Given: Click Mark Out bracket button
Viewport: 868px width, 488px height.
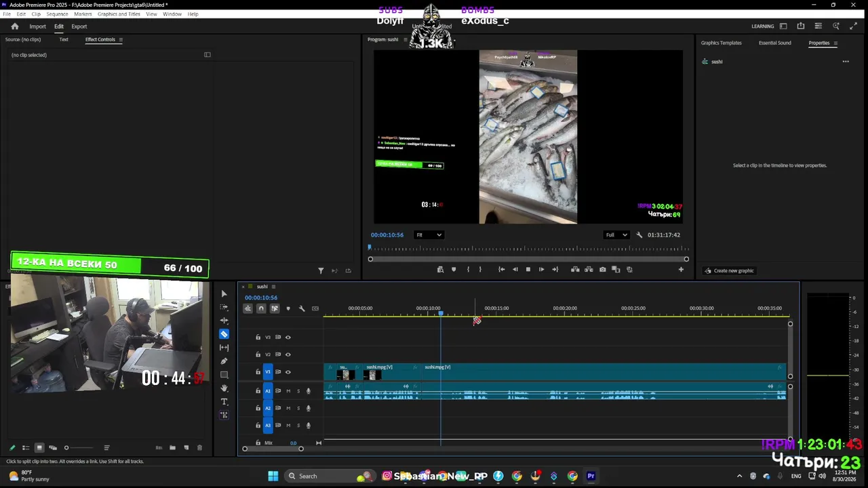Looking at the screenshot, I should pyautogui.click(x=480, y=270).
